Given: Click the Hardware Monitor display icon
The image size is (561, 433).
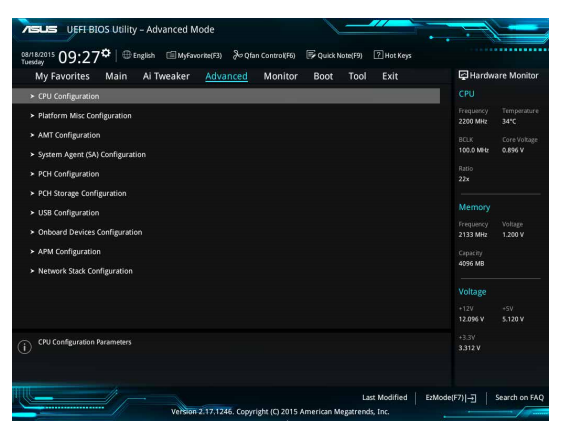Looking at the screenshot, I should point(463,75).
